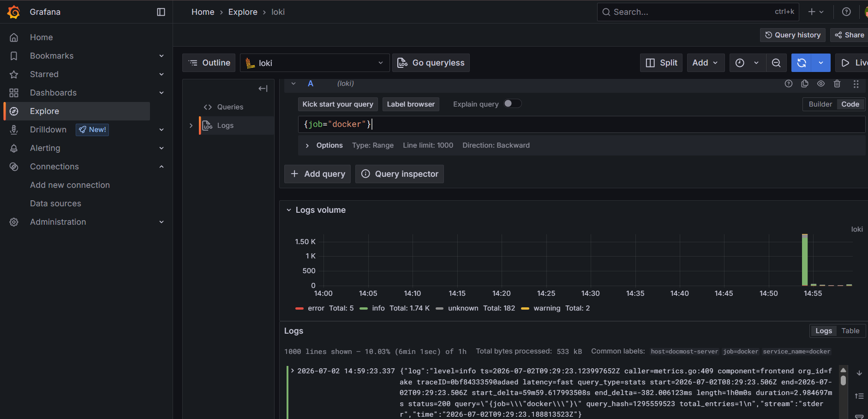
Task: Open Starred section in the sidebar
Action: 44,74
